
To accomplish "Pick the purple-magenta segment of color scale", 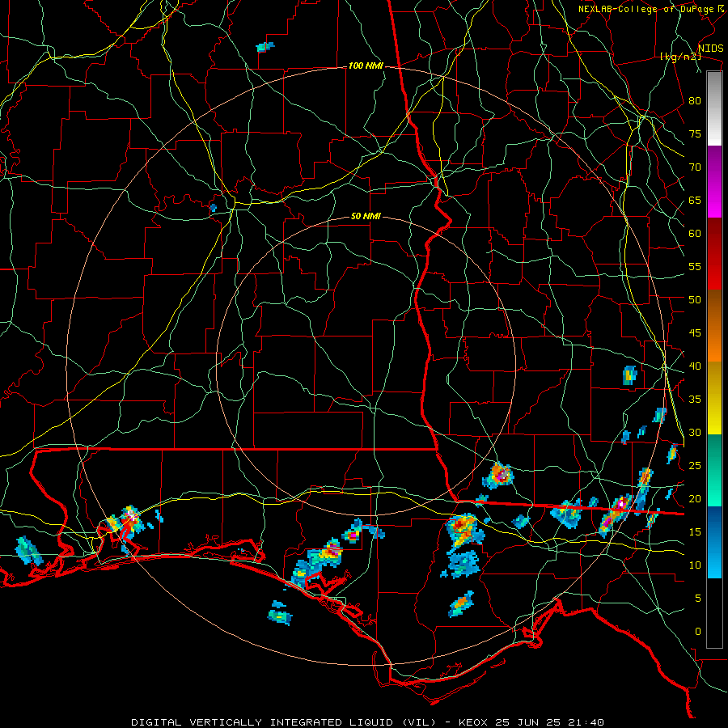I will click(714, 181).
